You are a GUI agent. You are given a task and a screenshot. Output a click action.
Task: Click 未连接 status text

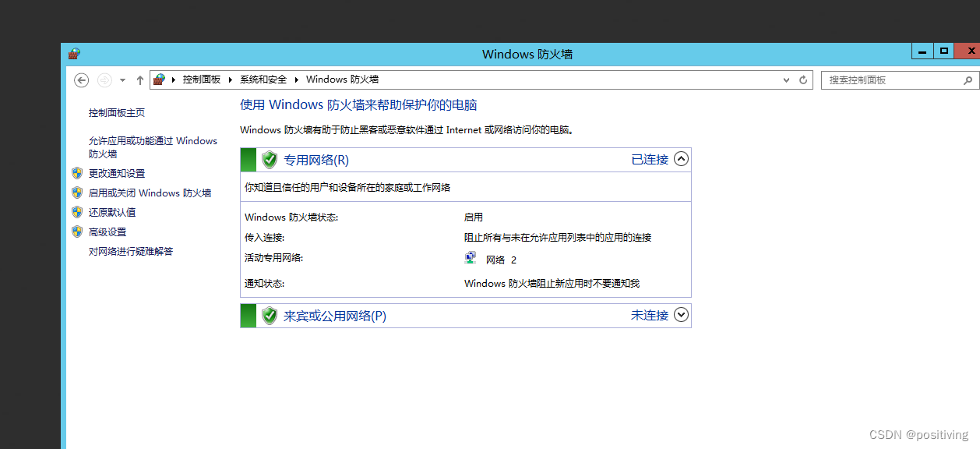[x=650, y=315]
